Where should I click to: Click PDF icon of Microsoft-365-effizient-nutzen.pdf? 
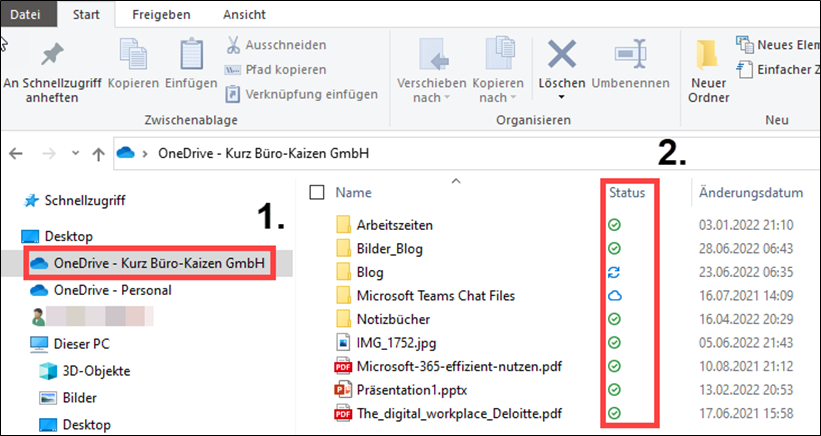[x=343, y=366]
